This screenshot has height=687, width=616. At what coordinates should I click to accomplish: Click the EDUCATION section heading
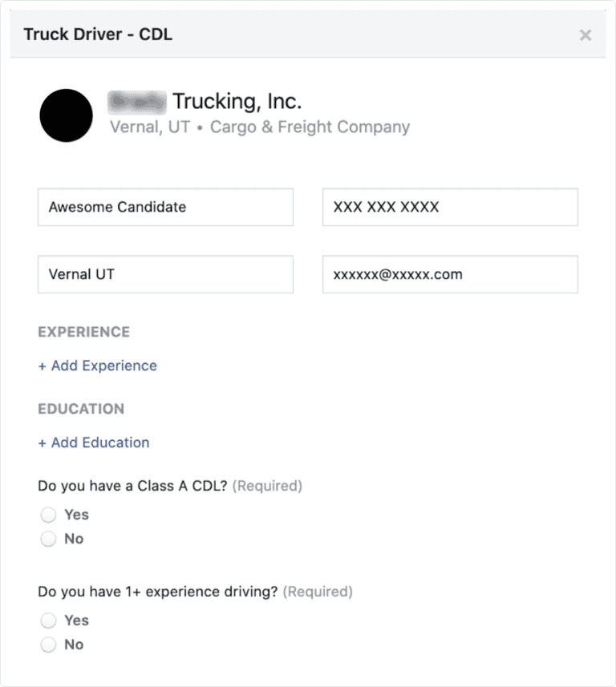tap(81, 409)
